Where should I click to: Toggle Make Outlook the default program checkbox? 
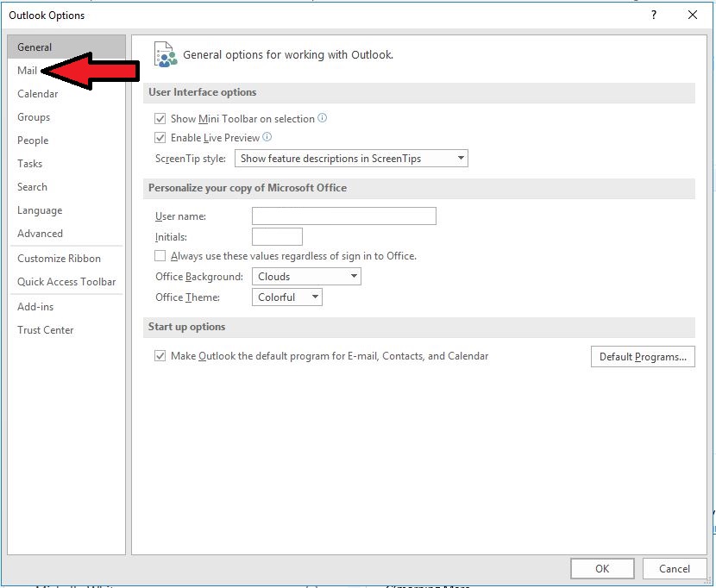(x=160, y=356)
